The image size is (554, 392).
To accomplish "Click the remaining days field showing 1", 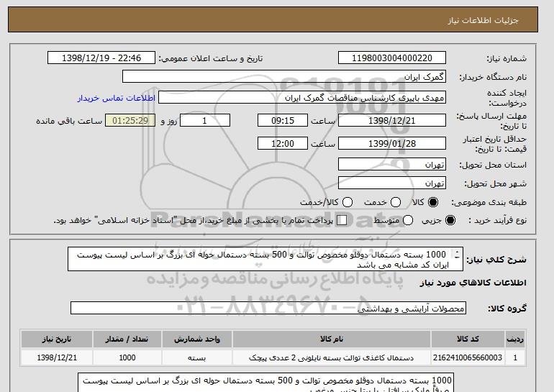I will [205, 120].
